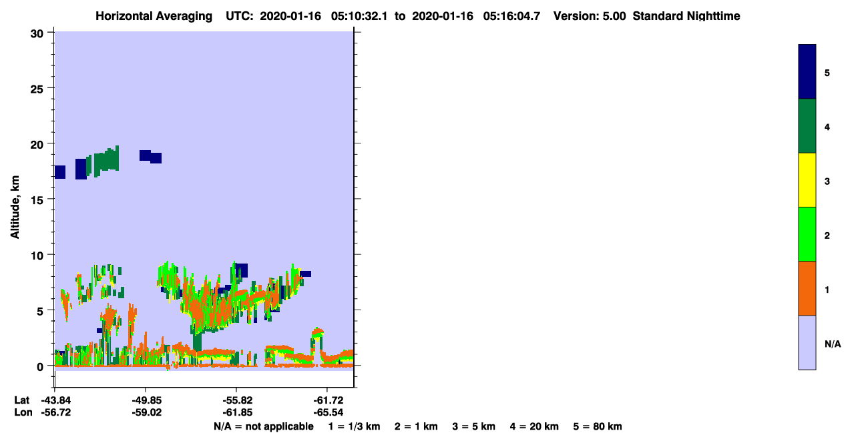Click the orange colorbar segment labeled 1
The width and height of the screenshot is (868, 445).
807,288
